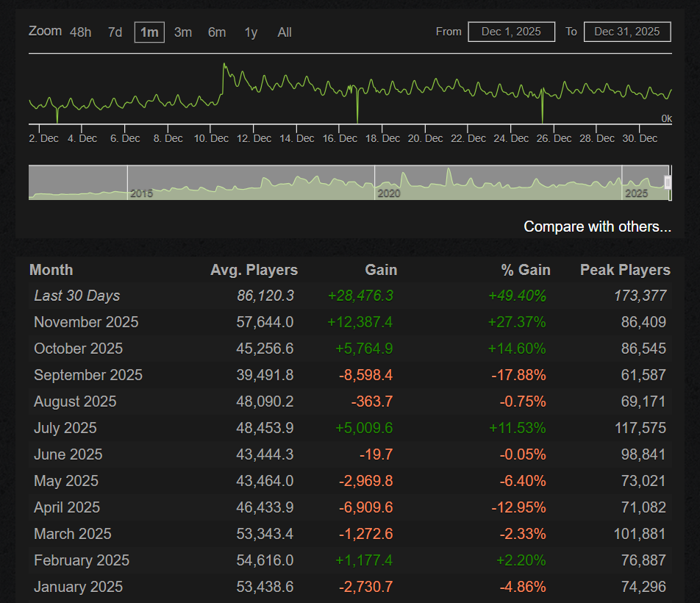The width and height of the screenshot is (700, 603).
Task: Click percent gain +2.20%
Action: [521, 560]
